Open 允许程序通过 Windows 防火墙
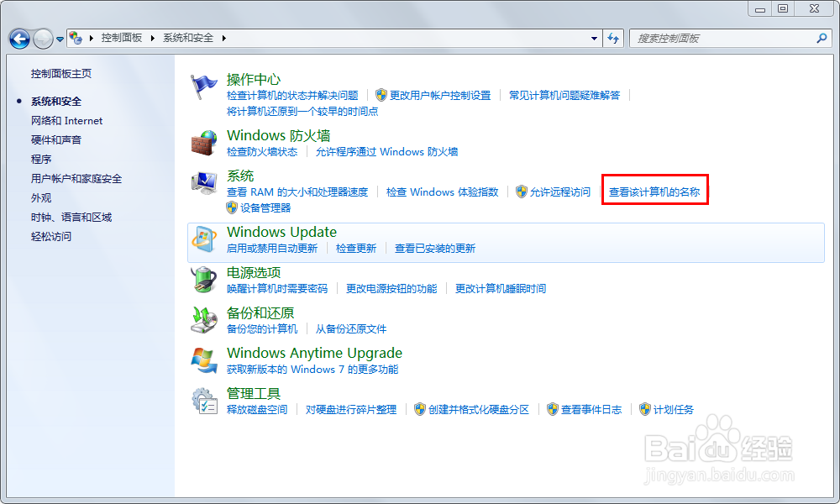 (x=386, y=151)
